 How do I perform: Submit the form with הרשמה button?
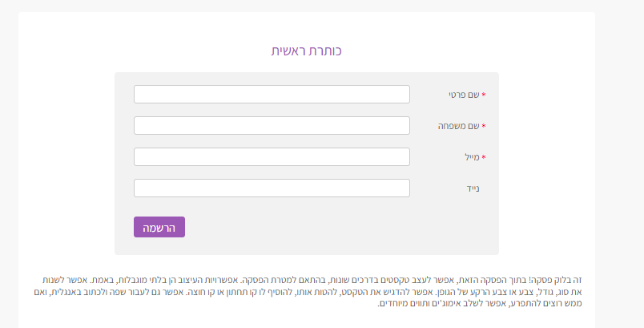[159, 227]
